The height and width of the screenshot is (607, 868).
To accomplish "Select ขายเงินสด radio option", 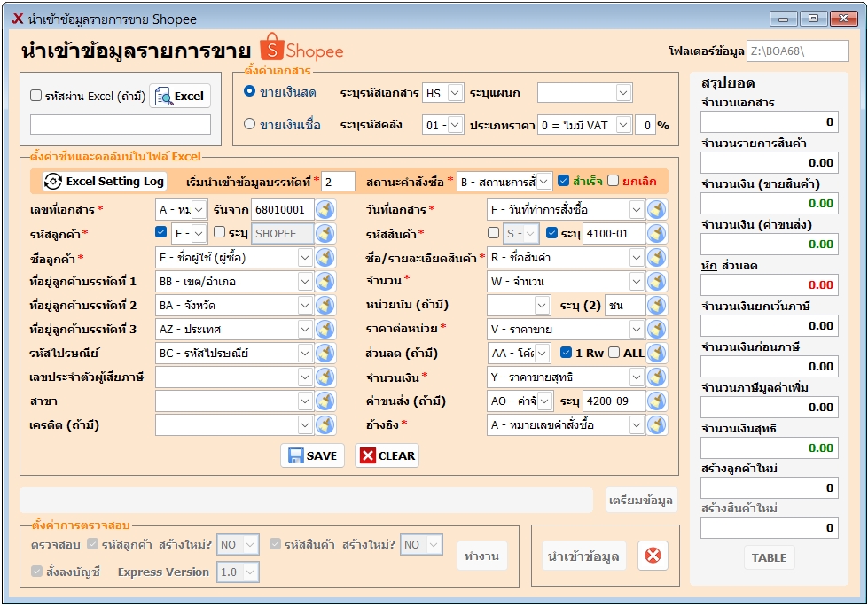I will [x=250, y=91].
